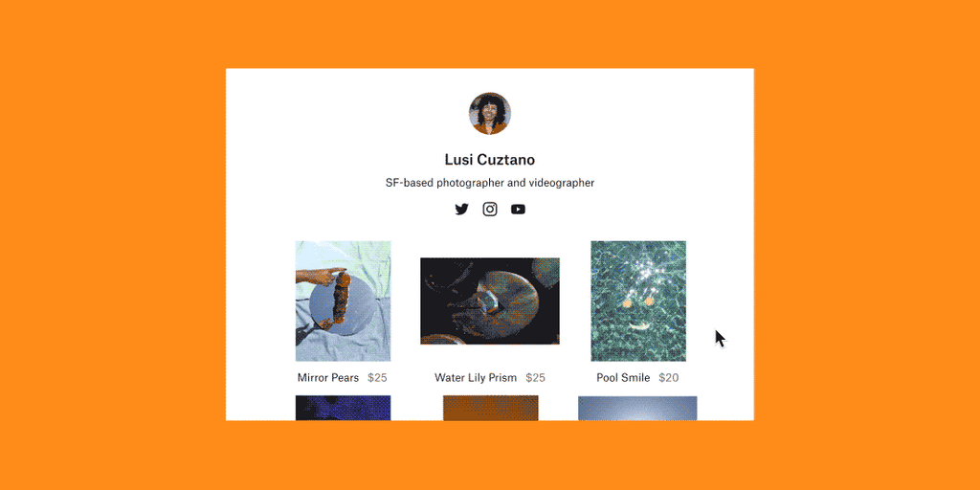Click Lusi Cuztano's round profile avatar

[x=490, y=113]
